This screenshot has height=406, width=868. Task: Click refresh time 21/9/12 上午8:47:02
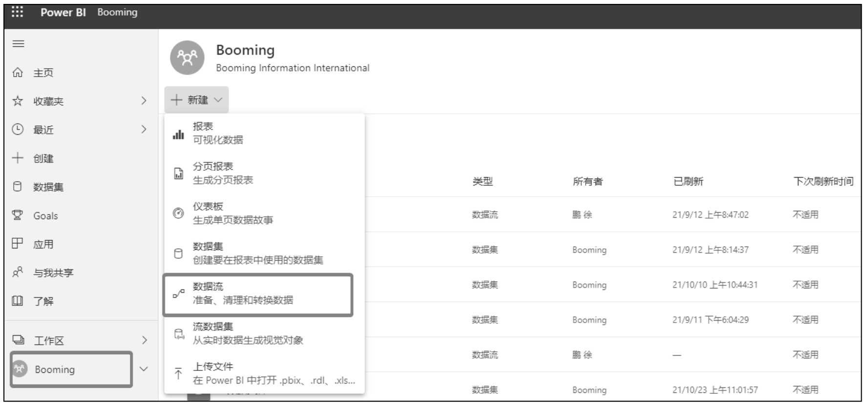pos(710,215)
